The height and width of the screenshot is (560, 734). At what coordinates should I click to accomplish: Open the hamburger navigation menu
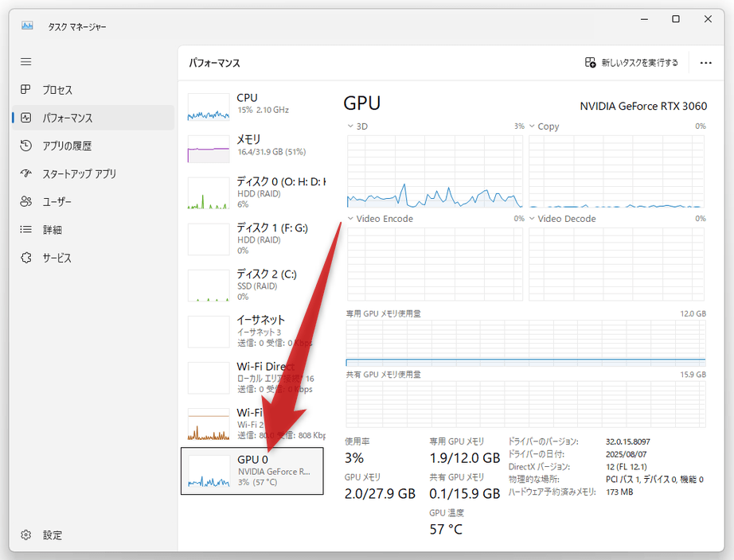click(26, 62)
